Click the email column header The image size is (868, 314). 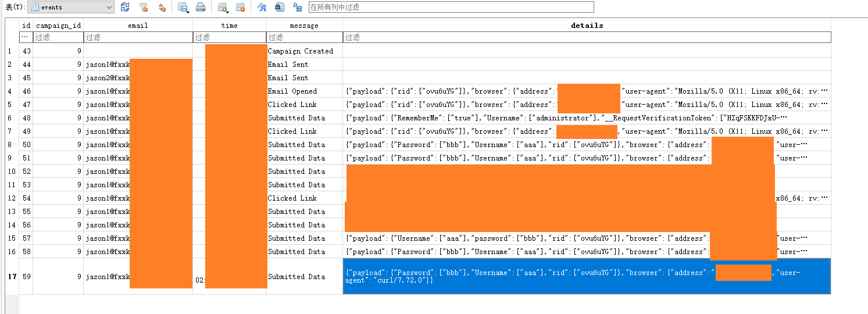tap(138, 26)
